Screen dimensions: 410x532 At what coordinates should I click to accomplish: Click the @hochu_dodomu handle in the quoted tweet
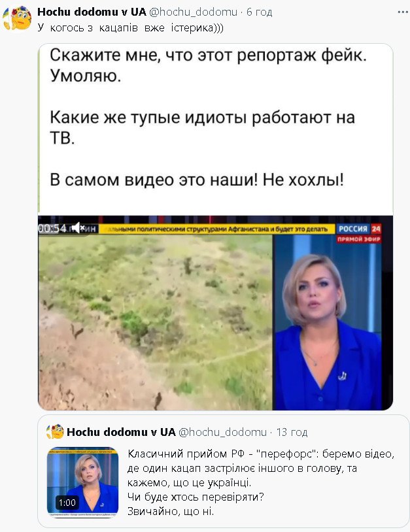coord(222,432)
